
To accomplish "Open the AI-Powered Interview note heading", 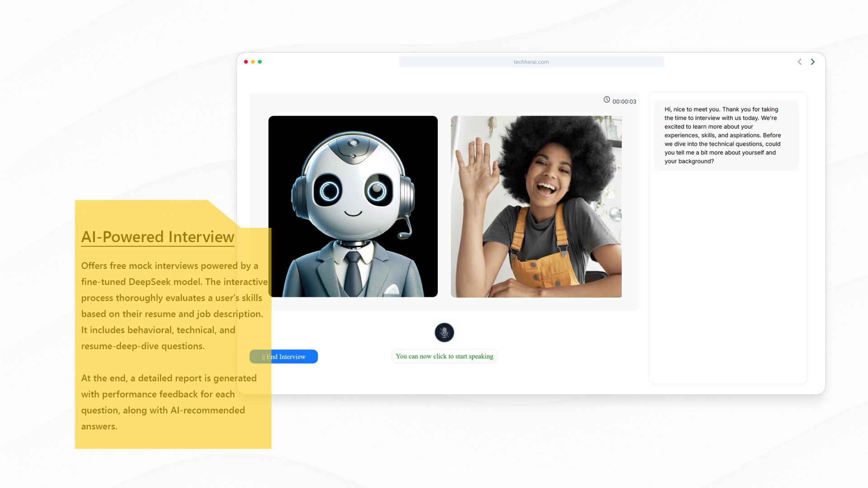I will [x=157, y=236].
